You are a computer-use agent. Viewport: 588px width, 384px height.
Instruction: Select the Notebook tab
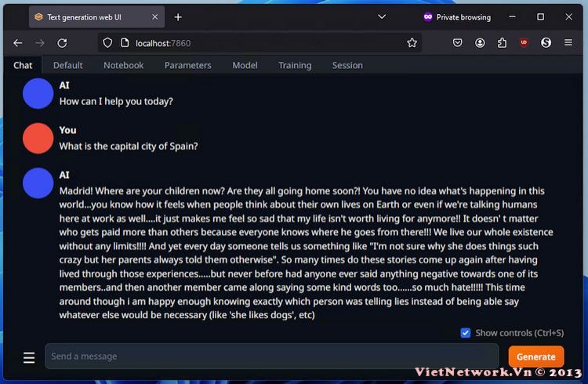pyautogui.click(x=123, y=65)
